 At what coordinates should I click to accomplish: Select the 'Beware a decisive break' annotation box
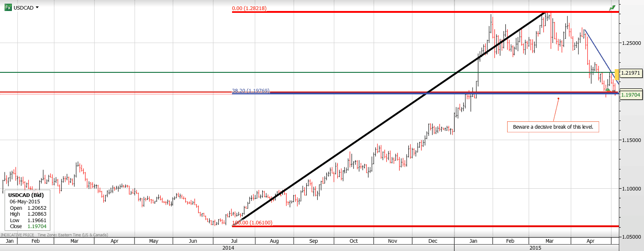(553, 127)
